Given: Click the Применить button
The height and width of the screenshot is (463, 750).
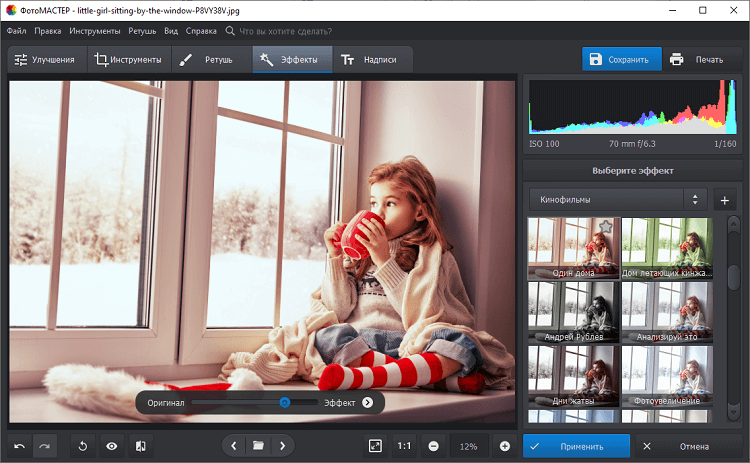Looking at the screenshot, I should [x=576, y=446].
